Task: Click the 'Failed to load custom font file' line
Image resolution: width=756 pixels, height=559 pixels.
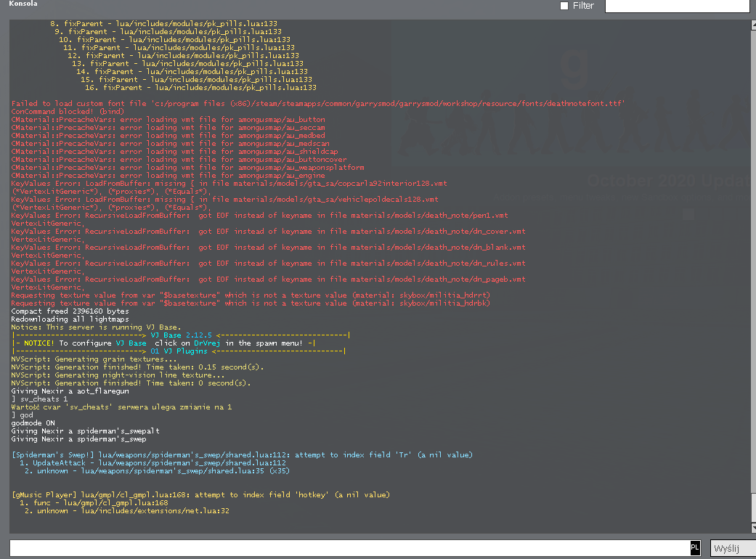Action: pyautogui.click(x=318, y=104)
